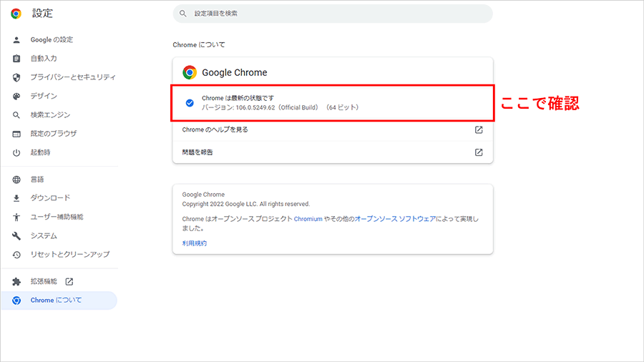This screenshot has height=362, width=644.
Task: Click the palette icon for デザイン
Action: click(16, 96)
